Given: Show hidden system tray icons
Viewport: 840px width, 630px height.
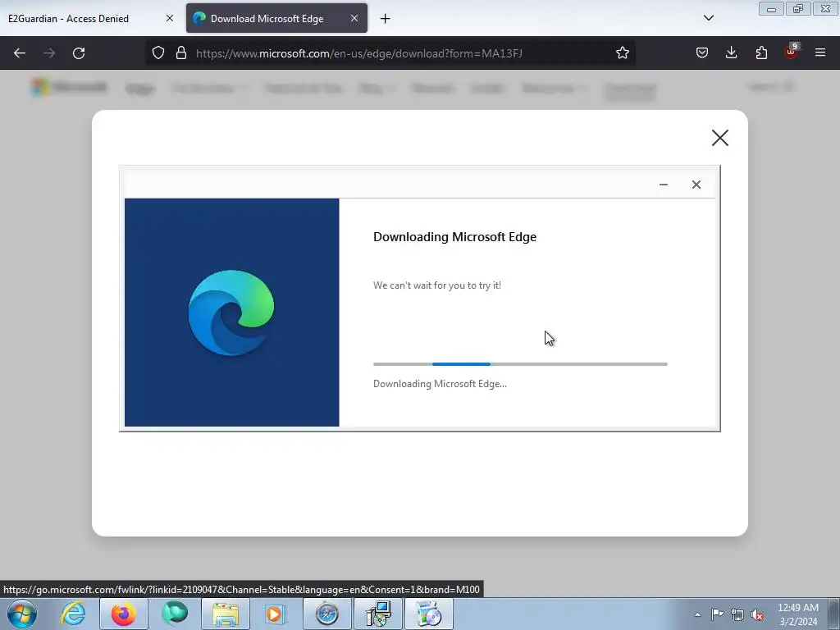Looking at the screenshot, I should click(697, 614).
